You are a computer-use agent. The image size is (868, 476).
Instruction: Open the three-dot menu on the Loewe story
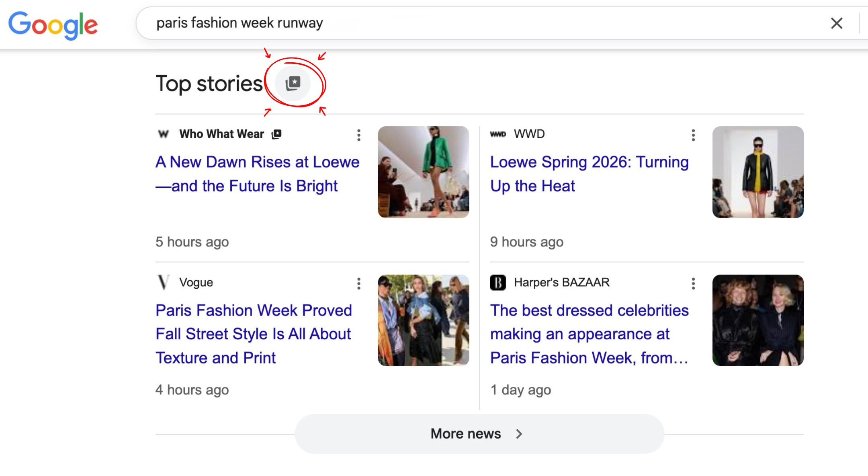[x=358, y=136]
